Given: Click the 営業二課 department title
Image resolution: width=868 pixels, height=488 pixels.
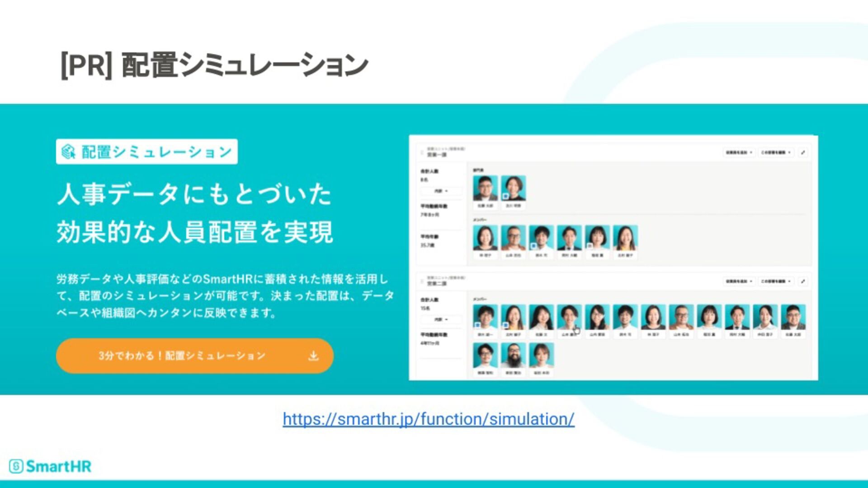Looking at the screenshot, I should coord(437,284).
